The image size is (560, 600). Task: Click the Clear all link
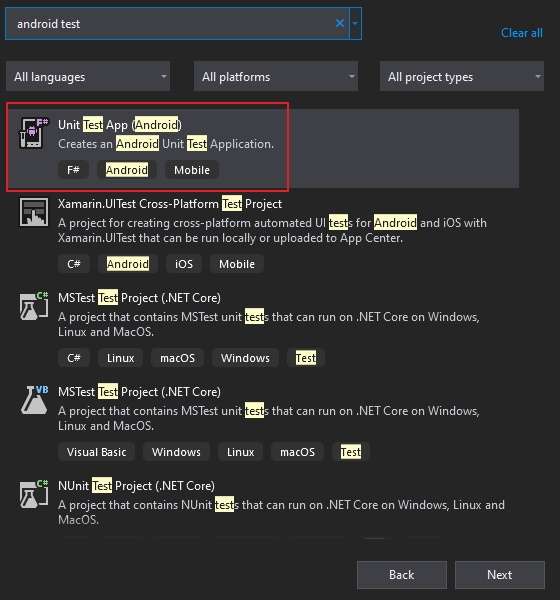click(x=522, y=33)
